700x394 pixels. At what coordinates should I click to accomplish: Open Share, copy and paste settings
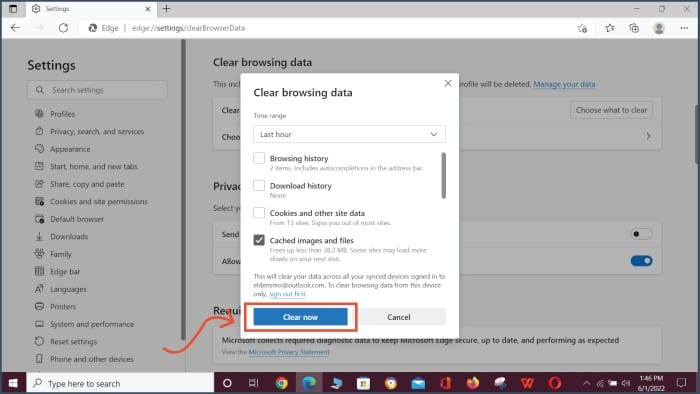(87, 184)
